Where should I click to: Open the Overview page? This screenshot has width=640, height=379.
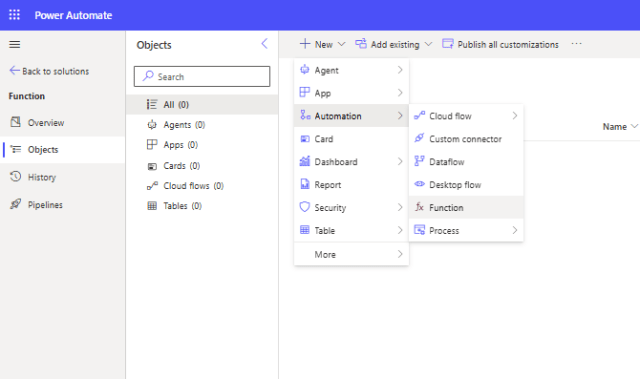[x=62, y=122]
